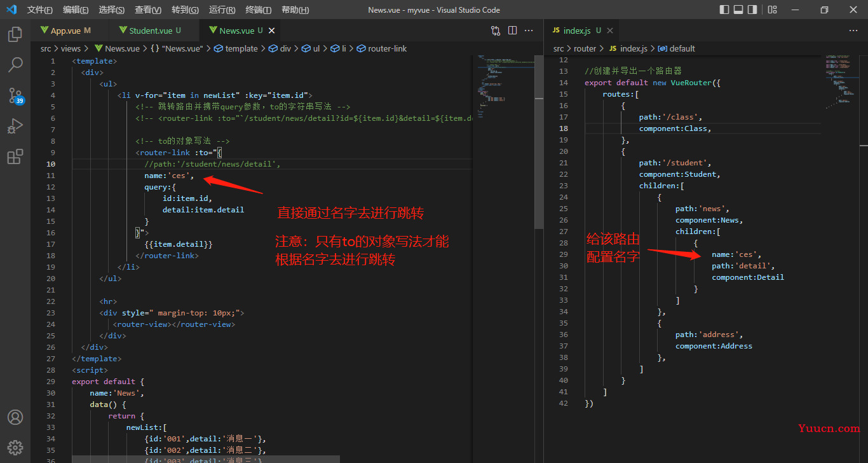Open the 选择(S) menu
The image size is (868, 463).
click(x=112, y=10)
